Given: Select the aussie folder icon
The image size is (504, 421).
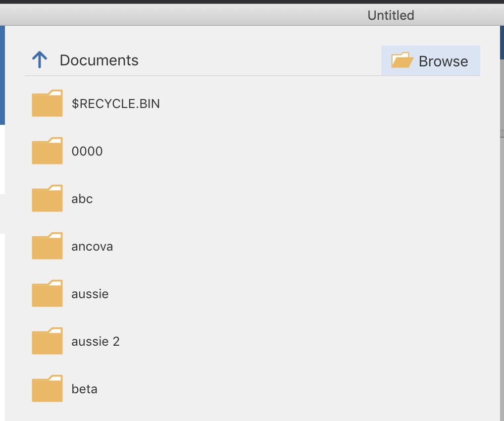Looking at the screenshot, I should pos(47,293).
